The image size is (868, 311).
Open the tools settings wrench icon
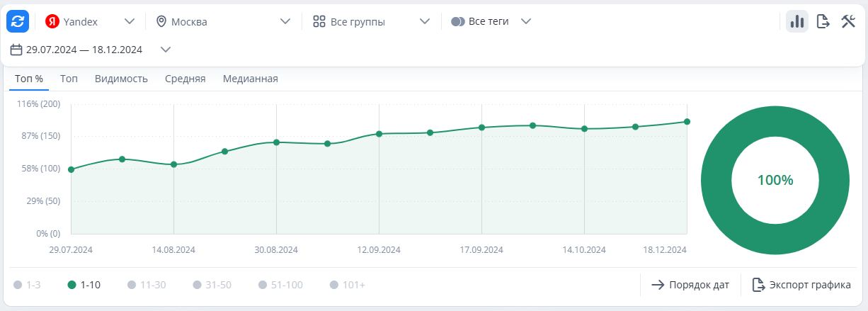(x=848, y=21)
